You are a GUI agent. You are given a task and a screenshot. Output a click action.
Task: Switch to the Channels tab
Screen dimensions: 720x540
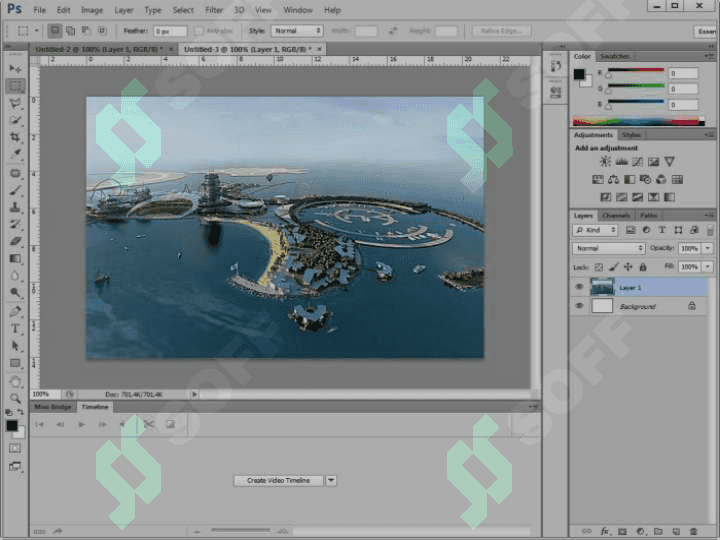pyautogui.click(x=616, y=215)
